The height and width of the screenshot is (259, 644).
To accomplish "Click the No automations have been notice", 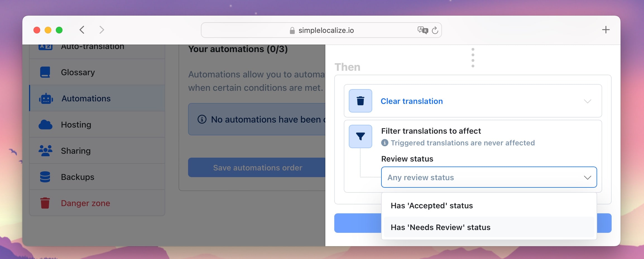I will [x=257, y=119].
